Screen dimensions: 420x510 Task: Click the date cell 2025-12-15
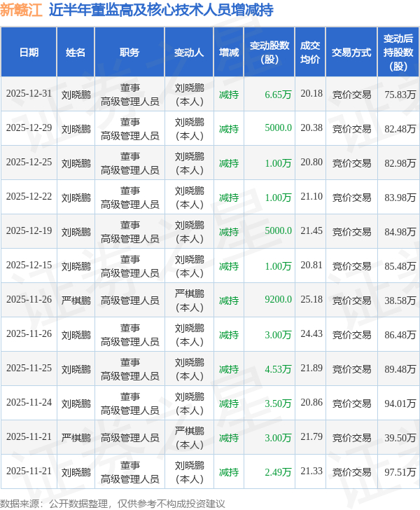[x=29, y=266]
